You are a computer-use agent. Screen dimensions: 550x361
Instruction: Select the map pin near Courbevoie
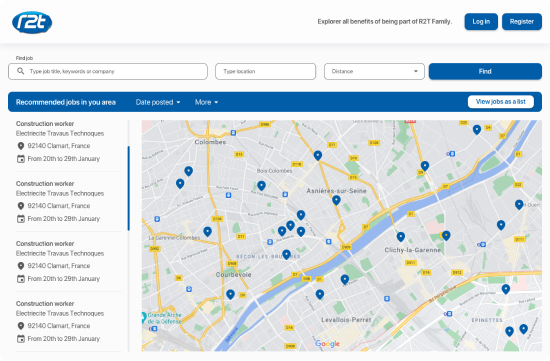coord(230,294)
